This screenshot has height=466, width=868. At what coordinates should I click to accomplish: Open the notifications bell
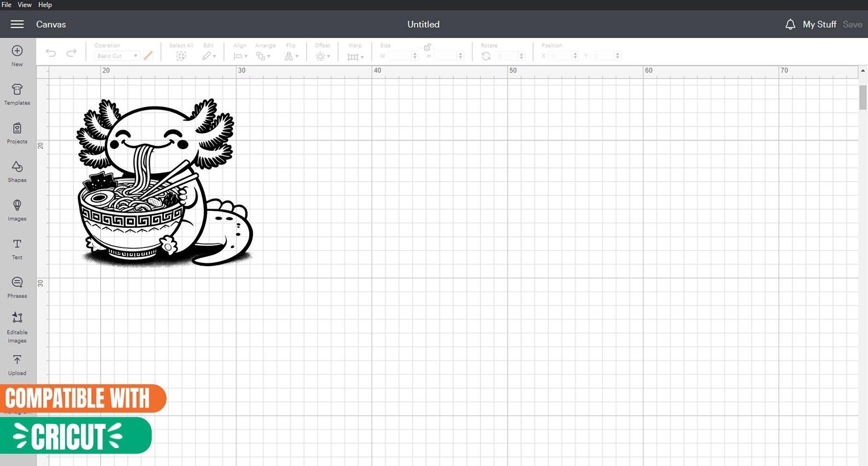790,24
